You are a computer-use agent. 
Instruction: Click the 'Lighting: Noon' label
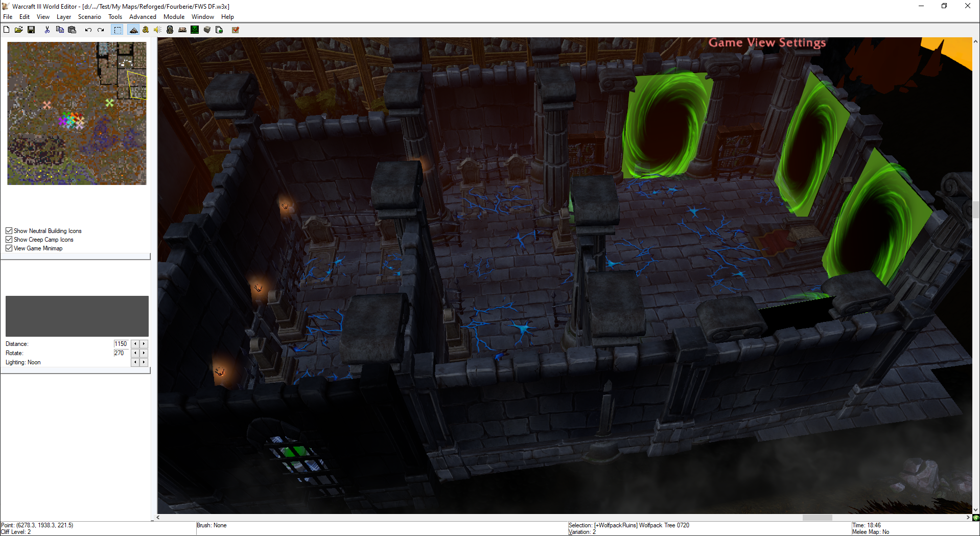click(23, 362)
